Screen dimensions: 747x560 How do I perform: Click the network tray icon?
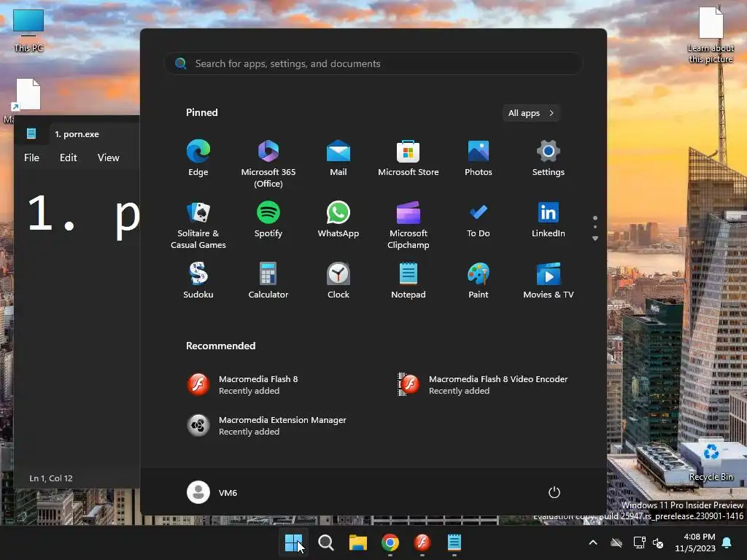pyautogui.click(x=639, y=542)
